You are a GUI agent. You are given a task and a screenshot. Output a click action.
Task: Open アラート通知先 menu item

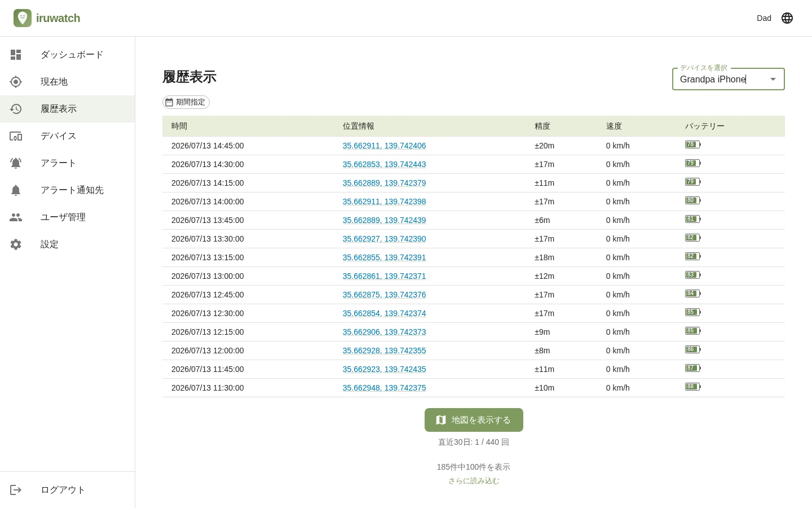coord(68,190)
